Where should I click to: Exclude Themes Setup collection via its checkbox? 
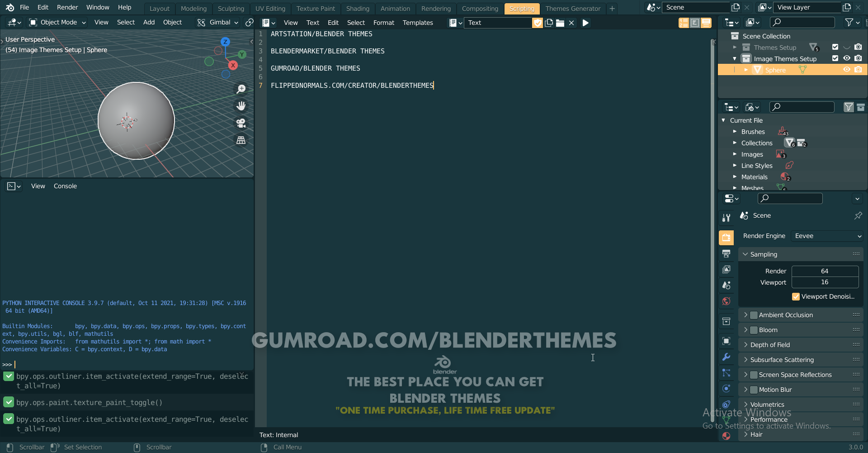click(835, 47)
